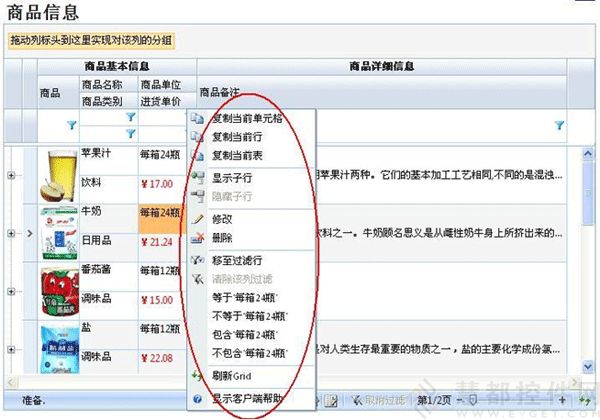This screenshot has width=600, height=420.
Task: Choose 显示子行 in the context menu
Action: click(x=233, y=178)
